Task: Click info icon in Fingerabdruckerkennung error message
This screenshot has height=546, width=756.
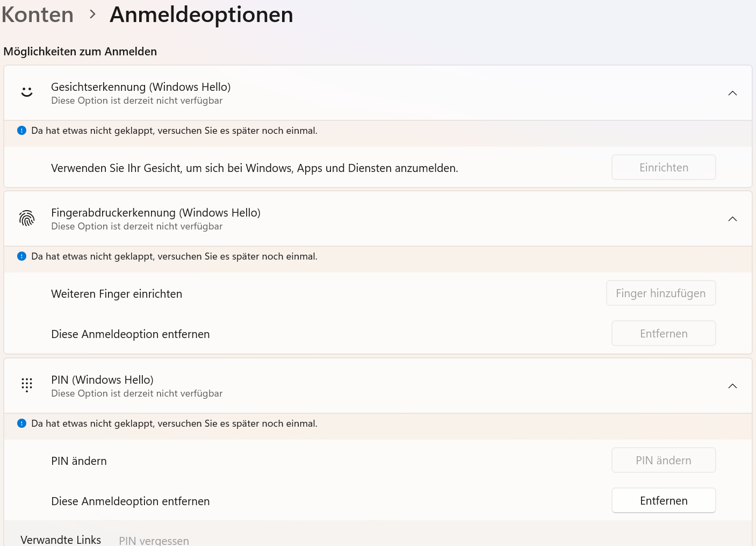Action: (21, 256)
